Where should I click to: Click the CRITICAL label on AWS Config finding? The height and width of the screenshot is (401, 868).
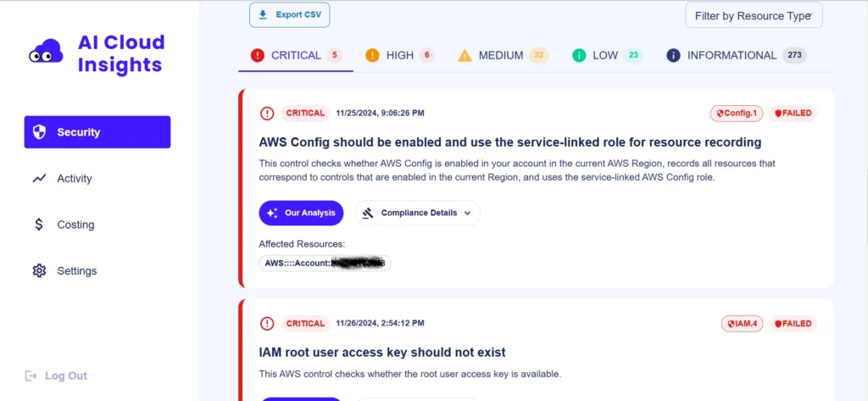pos(305,114)
